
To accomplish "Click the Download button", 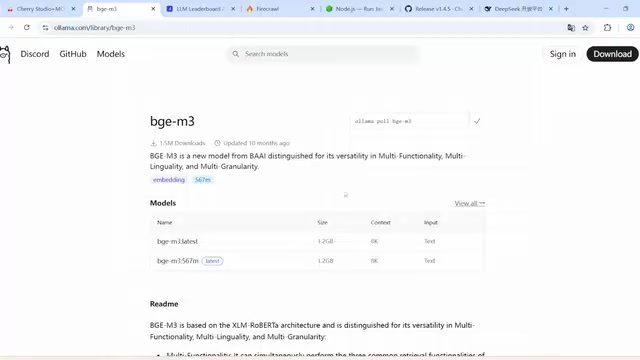I will pyautogui.click(x=612, y=54).
